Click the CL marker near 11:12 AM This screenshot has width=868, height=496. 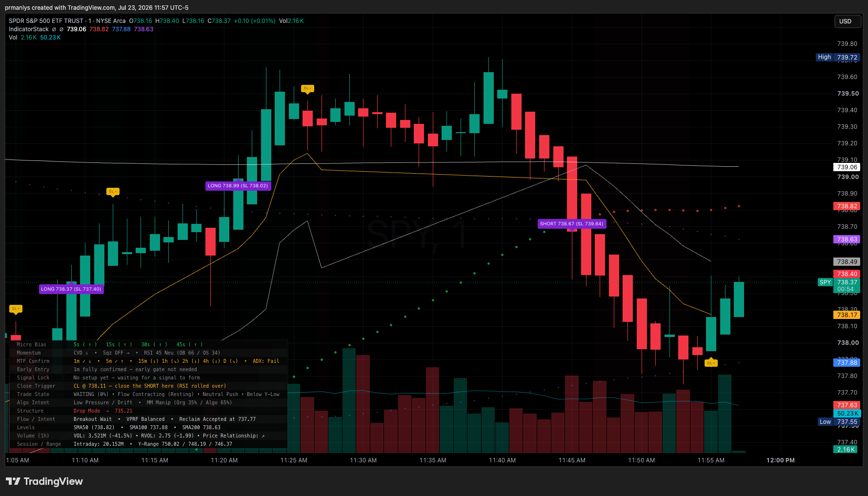click(113, 192)
